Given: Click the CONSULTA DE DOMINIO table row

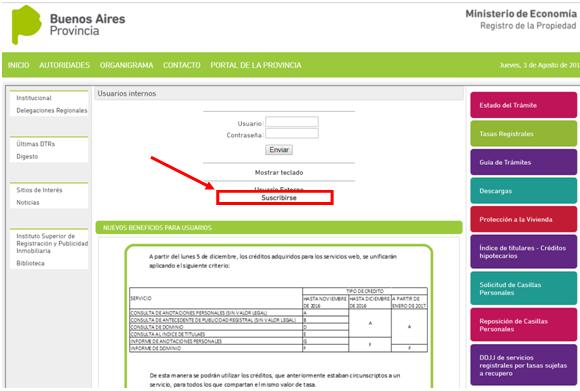Looking at the screenshot, I should tap(216, 327).
